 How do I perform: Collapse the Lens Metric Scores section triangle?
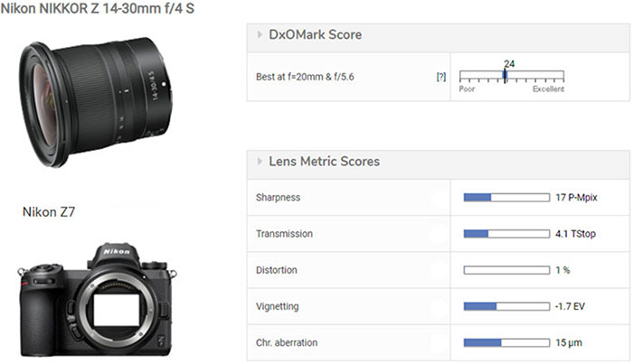[x=259, y=163]
